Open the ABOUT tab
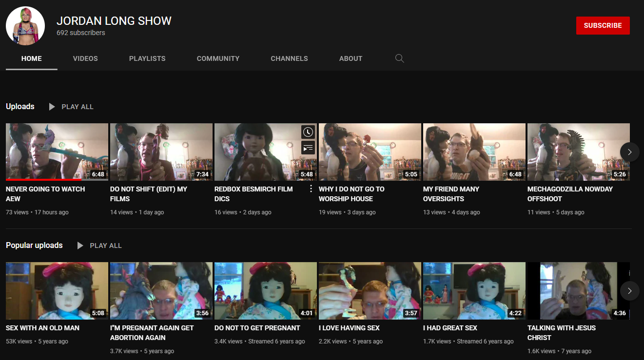The height and width of the screenshot is (360, 644). point(351,58)
